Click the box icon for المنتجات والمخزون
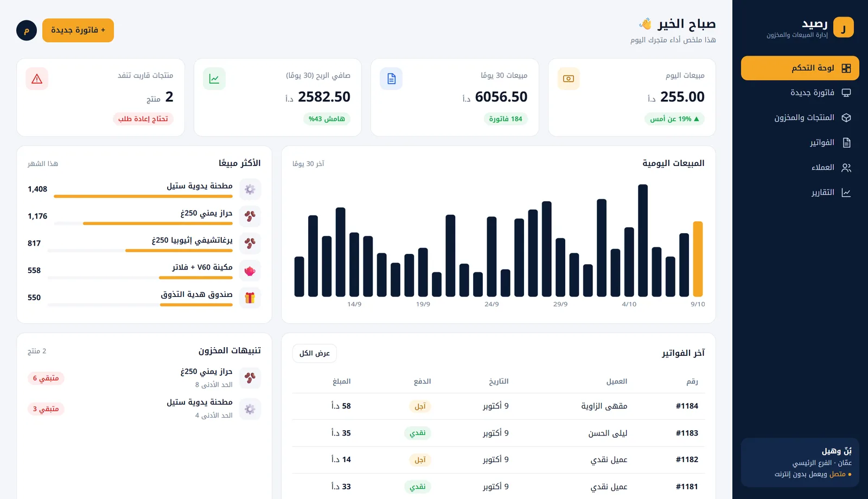868x499 pixels. pos(846,118)
